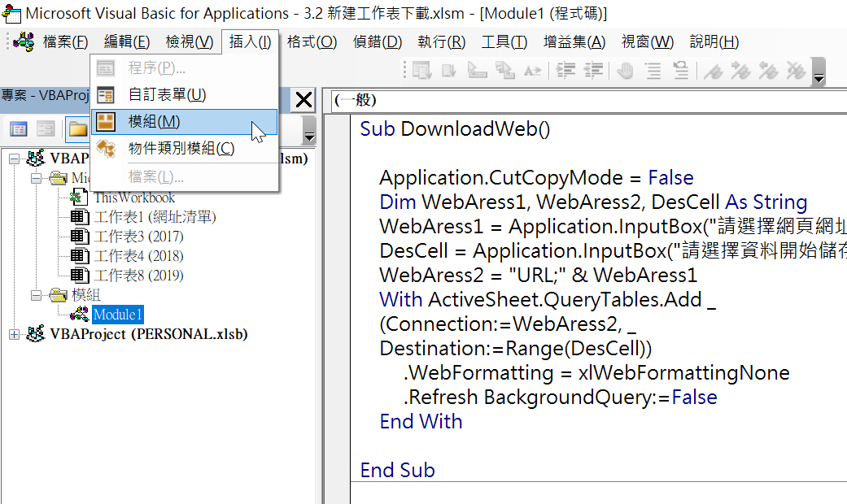Open the 說明(H) menu

click(714, 41)
